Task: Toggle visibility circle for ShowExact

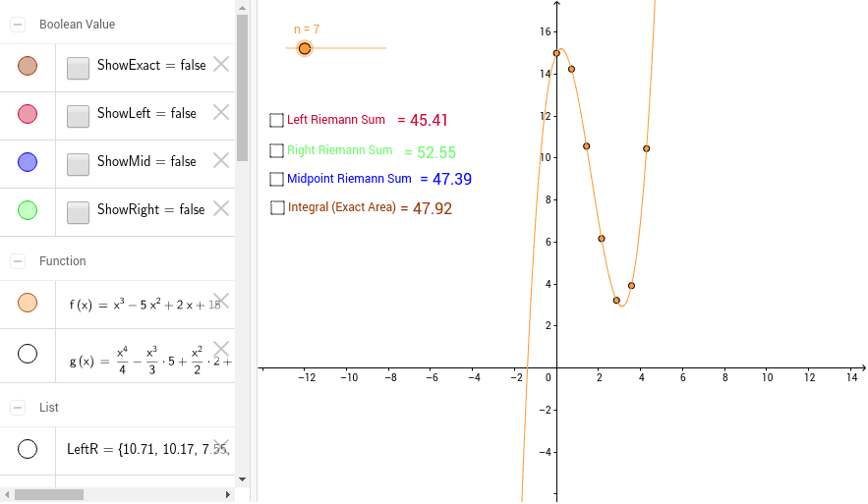Action: (x=28, y=66)
